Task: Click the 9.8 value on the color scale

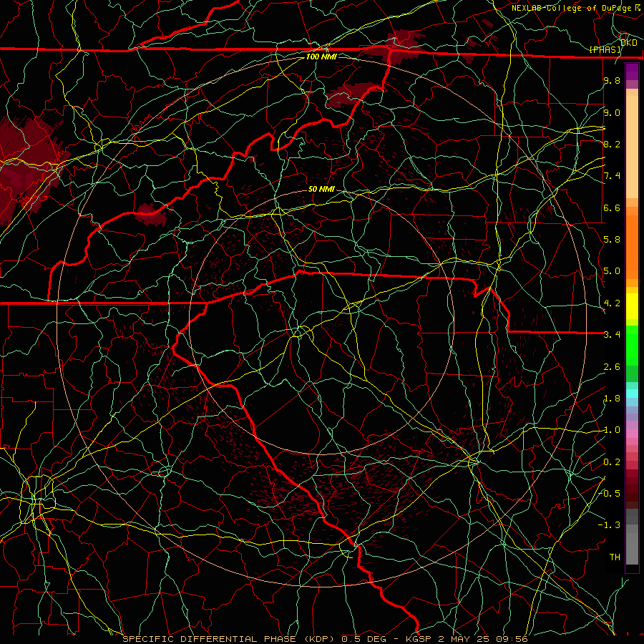Action: [612, 80]
